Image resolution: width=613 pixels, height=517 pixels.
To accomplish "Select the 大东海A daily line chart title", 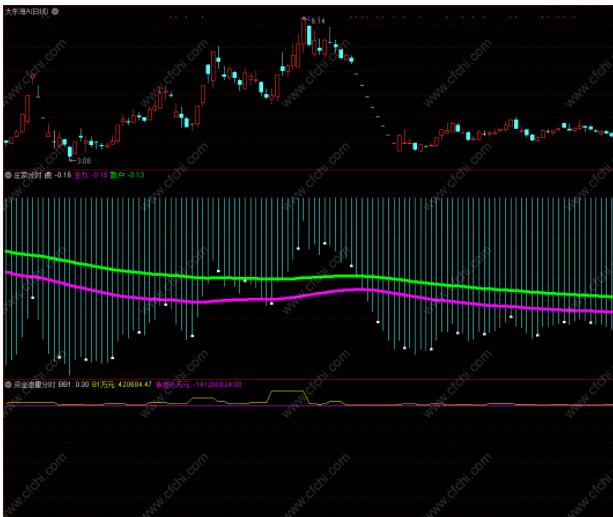I will (x=27, y=12).
